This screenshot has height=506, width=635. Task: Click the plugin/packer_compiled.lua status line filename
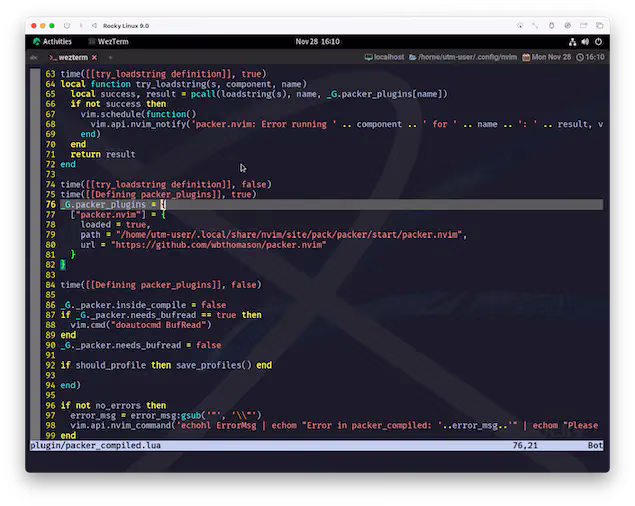coord(95,446)
